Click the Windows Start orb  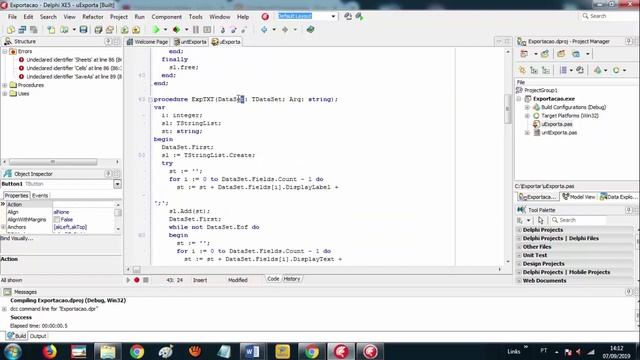13,351
